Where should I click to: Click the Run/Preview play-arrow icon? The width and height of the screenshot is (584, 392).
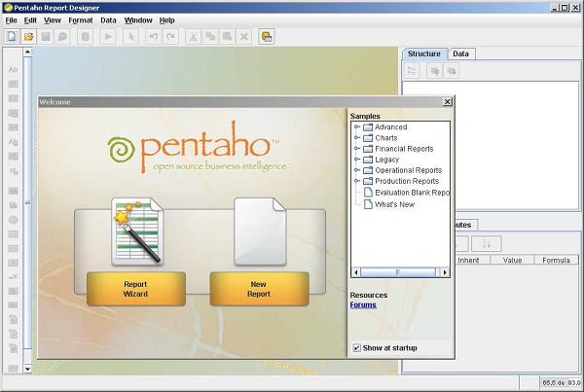pyautogui.click(x=108, y=37)
